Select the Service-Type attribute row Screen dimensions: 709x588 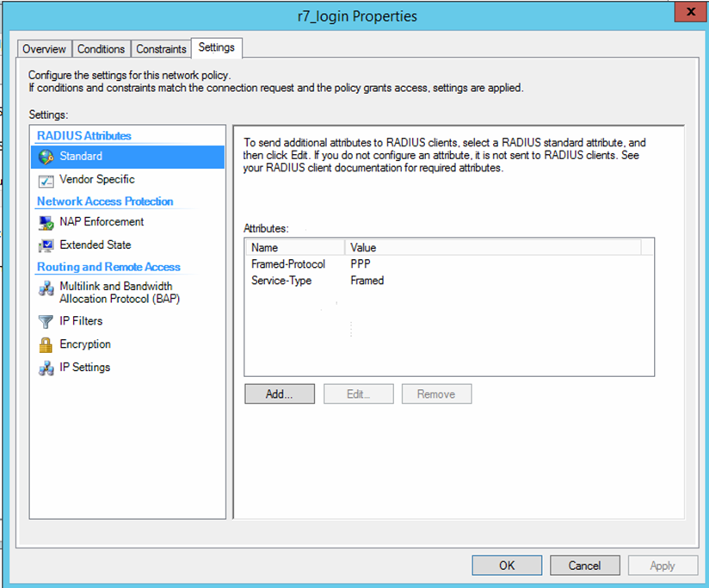click(281, 281)
